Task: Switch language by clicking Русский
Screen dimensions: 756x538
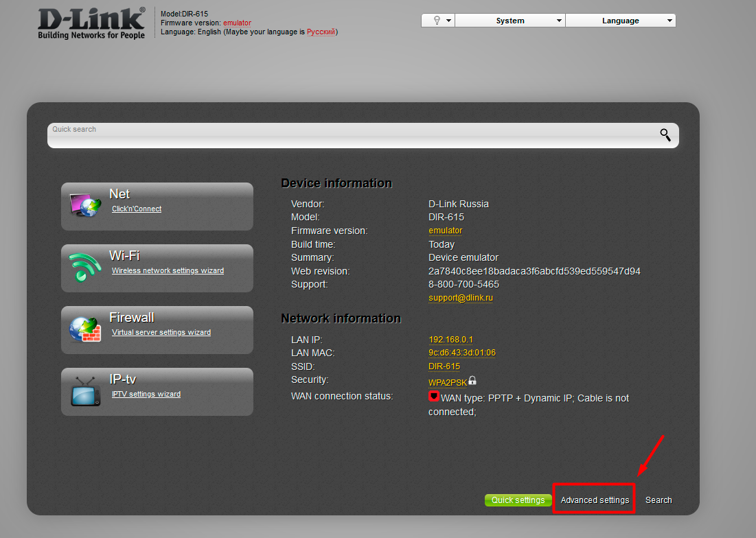Action: 320,32
